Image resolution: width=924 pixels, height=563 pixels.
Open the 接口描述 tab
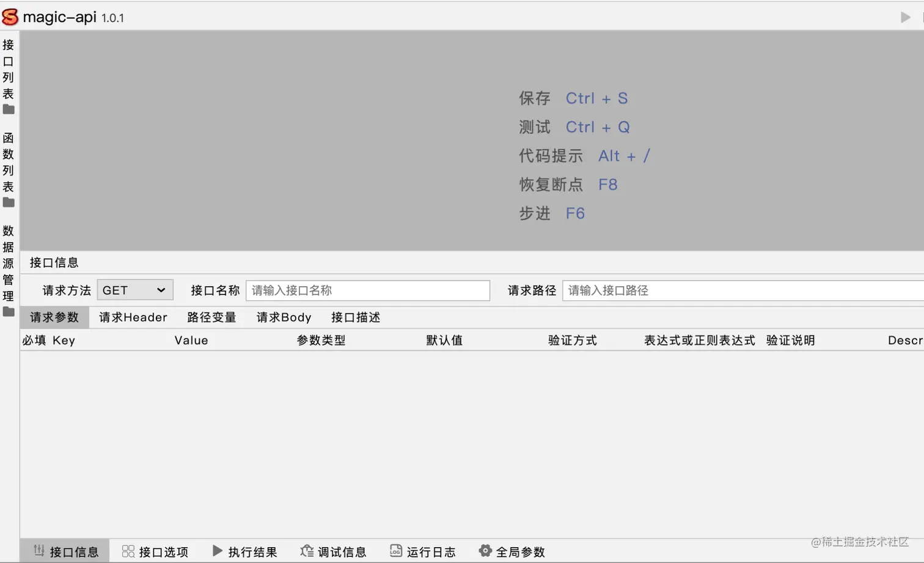(x=355, y=317)
